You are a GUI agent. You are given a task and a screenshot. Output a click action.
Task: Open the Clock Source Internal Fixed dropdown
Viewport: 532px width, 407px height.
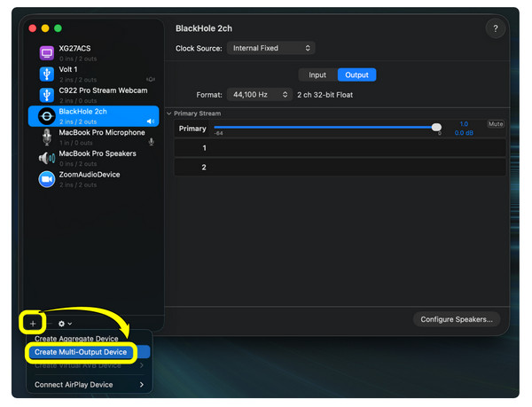click(270, 48)
